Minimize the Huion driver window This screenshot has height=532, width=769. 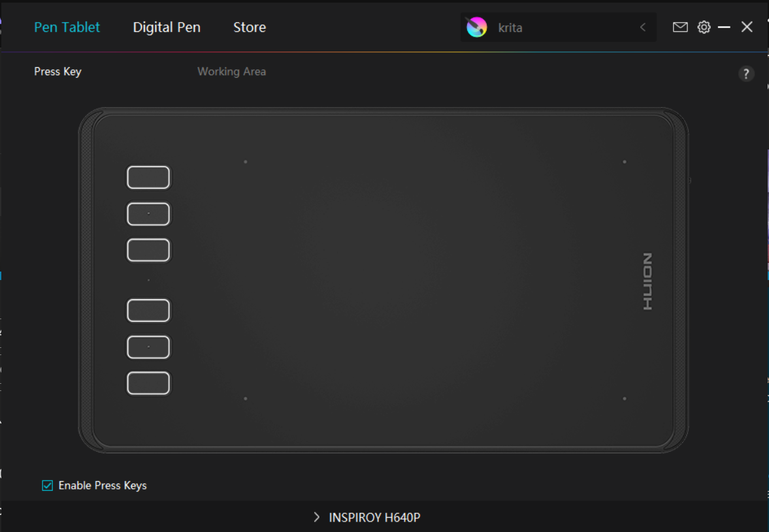[x=724, y=27]
